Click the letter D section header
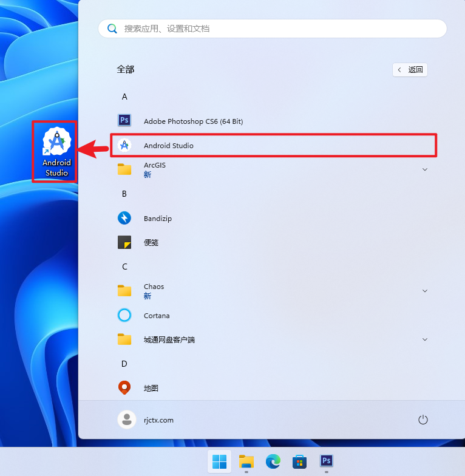Viewport: 465px width, 476px height. [124, 364]
